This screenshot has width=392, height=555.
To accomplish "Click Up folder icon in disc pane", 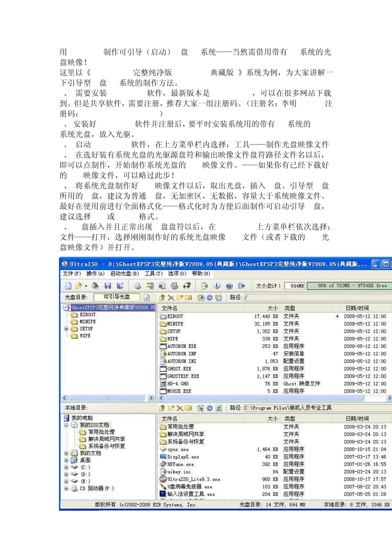I will click(x=162, y=297).
